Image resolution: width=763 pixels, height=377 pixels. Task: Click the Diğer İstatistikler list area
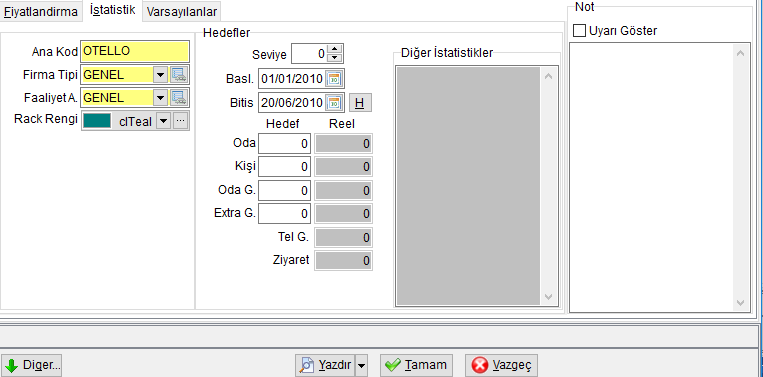coord(468,186)
